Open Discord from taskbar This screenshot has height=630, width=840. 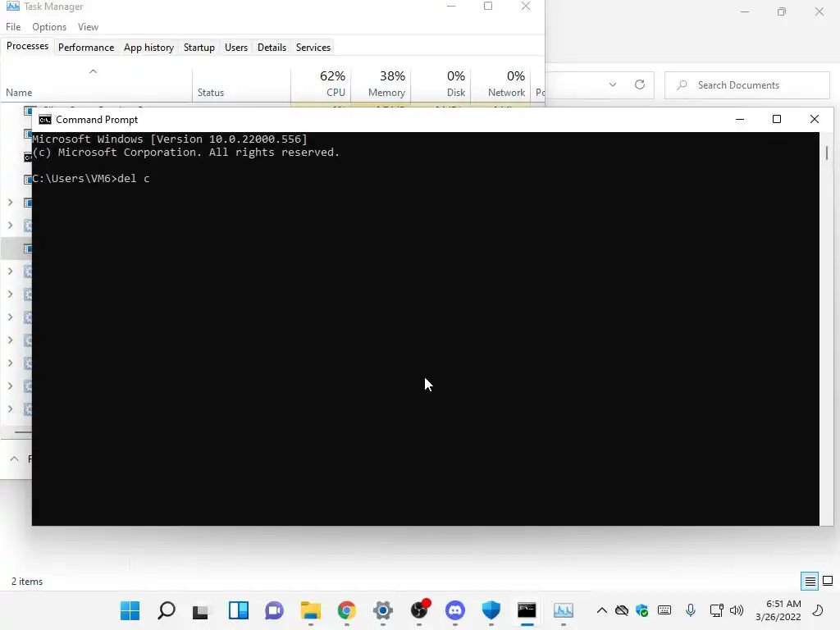(x=454, y=610)
